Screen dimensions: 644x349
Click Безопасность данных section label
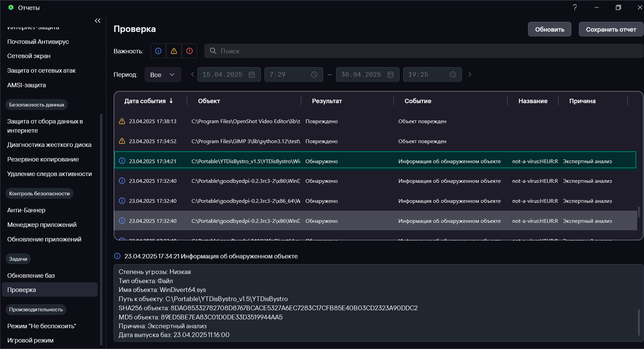(37, 105)
